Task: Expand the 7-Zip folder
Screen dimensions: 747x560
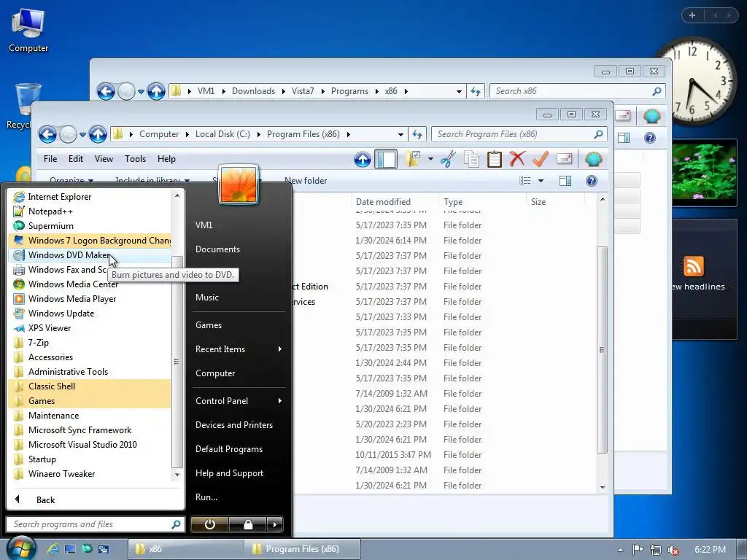Action: 90,343
